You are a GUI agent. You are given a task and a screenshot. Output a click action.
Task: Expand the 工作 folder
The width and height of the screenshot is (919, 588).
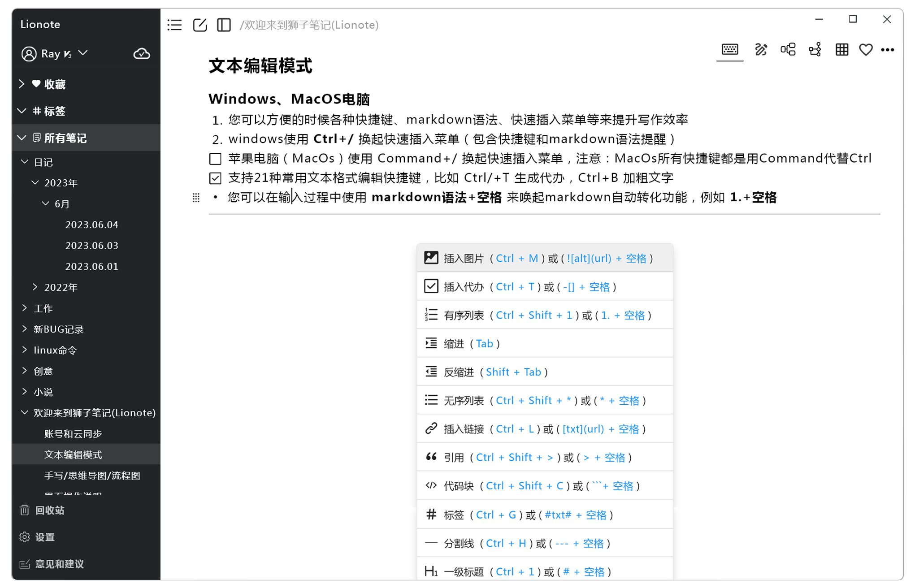25,308
